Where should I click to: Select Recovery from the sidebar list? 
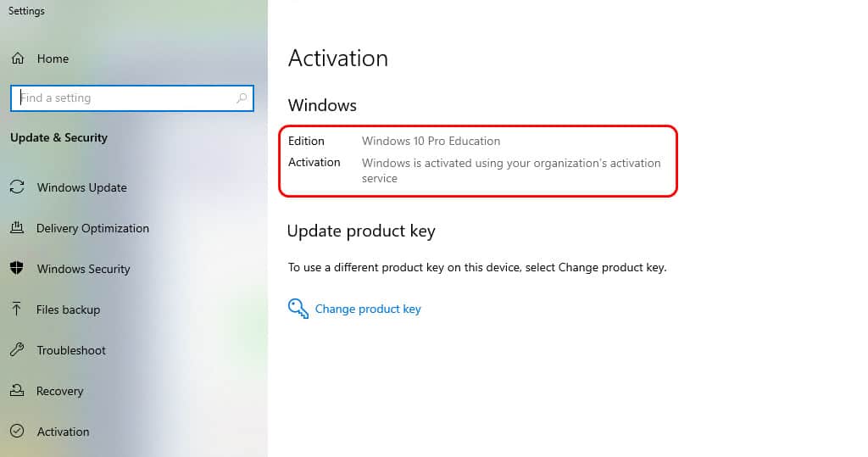click(x=60, y=391)
